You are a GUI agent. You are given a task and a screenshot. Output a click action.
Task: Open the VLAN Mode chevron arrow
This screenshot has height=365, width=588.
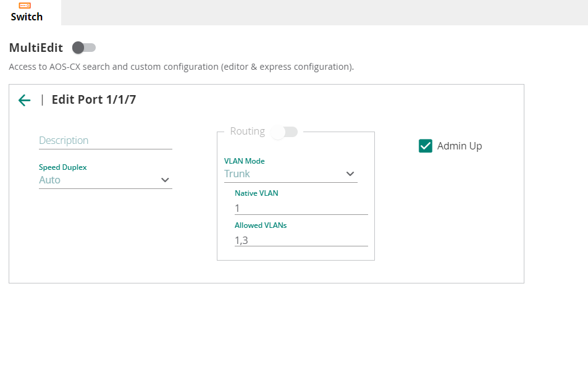point(350,174)
